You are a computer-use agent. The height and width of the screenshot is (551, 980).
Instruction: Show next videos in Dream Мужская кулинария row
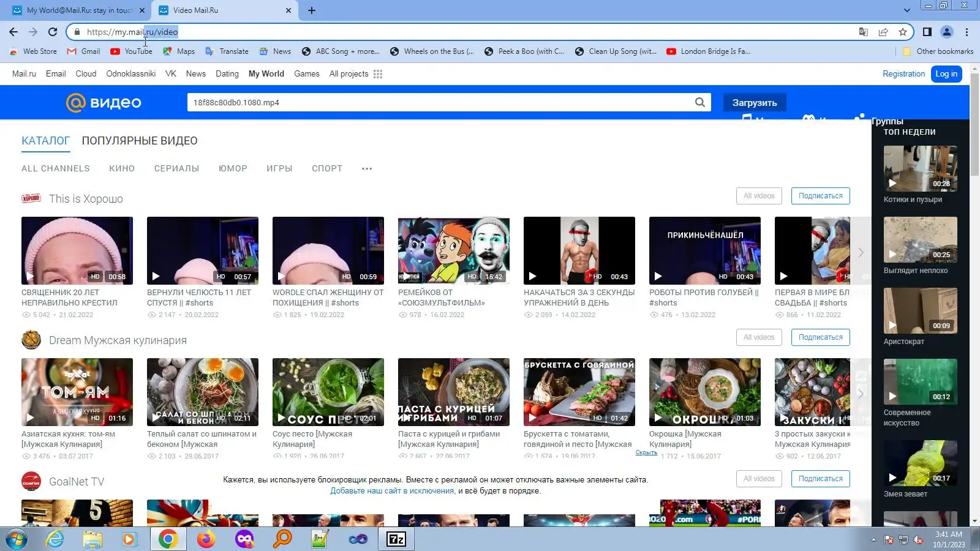[861, 394]
